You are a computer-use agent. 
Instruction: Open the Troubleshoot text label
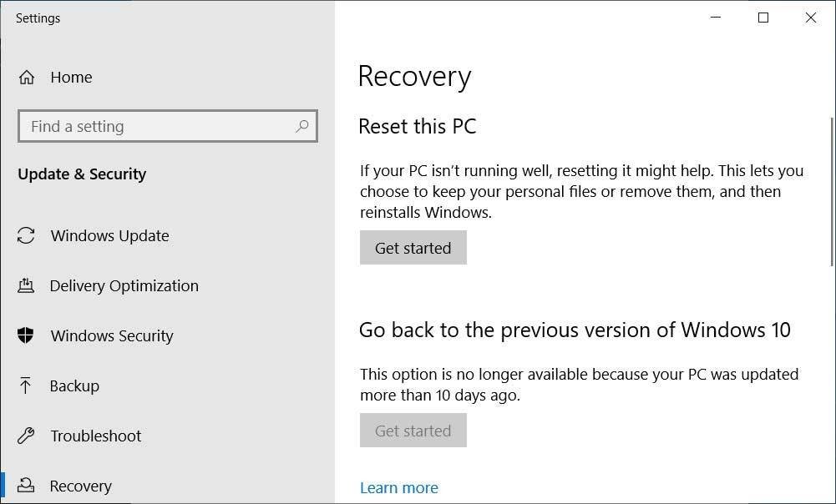(95, 436)
